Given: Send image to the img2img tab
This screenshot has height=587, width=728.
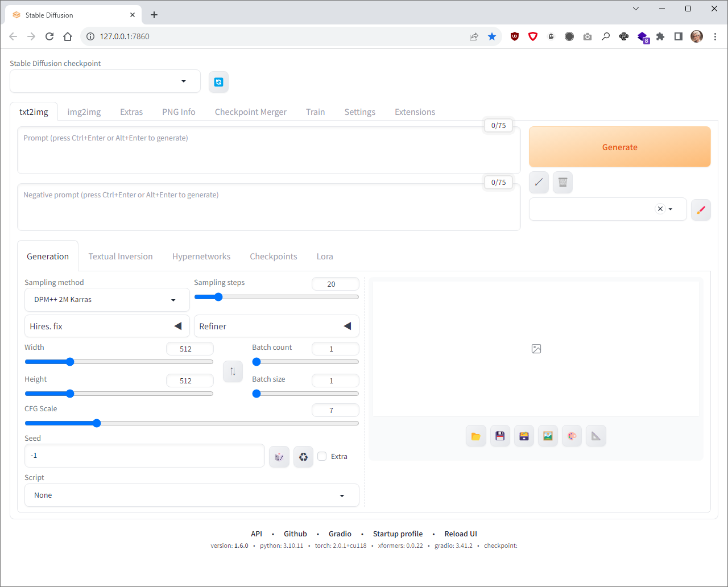Looking at the screenshot, I should coord(548,436).
